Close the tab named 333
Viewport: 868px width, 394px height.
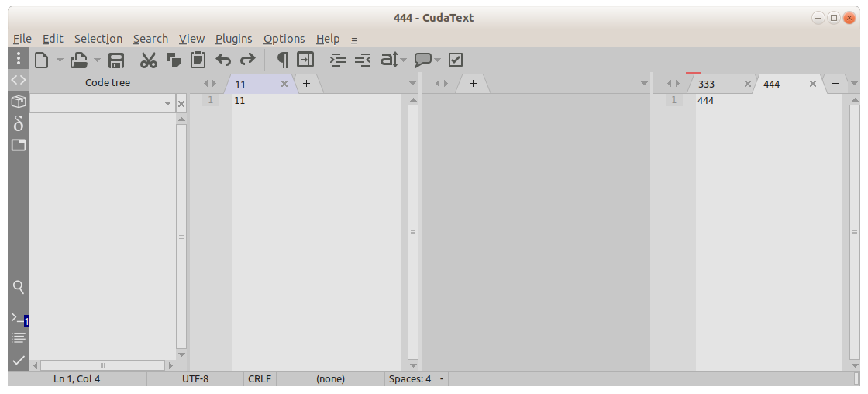click(747, 84)
